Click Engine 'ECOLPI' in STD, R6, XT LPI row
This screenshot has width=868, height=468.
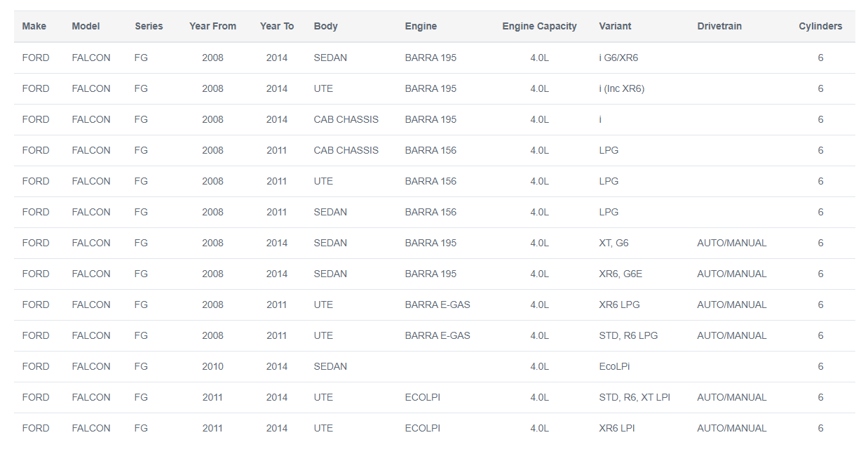[423, 397]
